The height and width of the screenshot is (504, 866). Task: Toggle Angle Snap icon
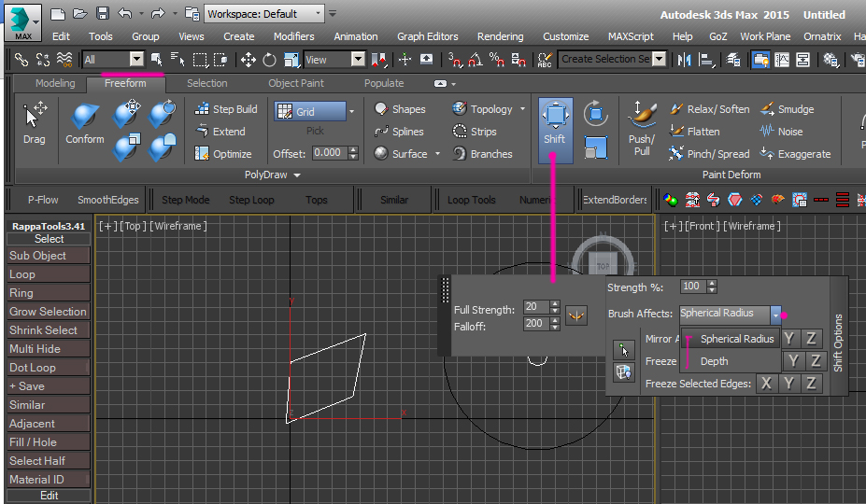click(476, 60)
